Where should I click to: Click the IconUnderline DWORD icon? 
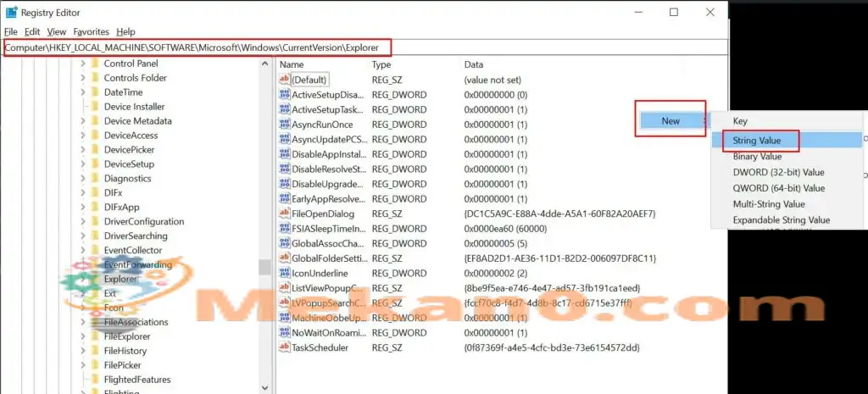point(285,274)
